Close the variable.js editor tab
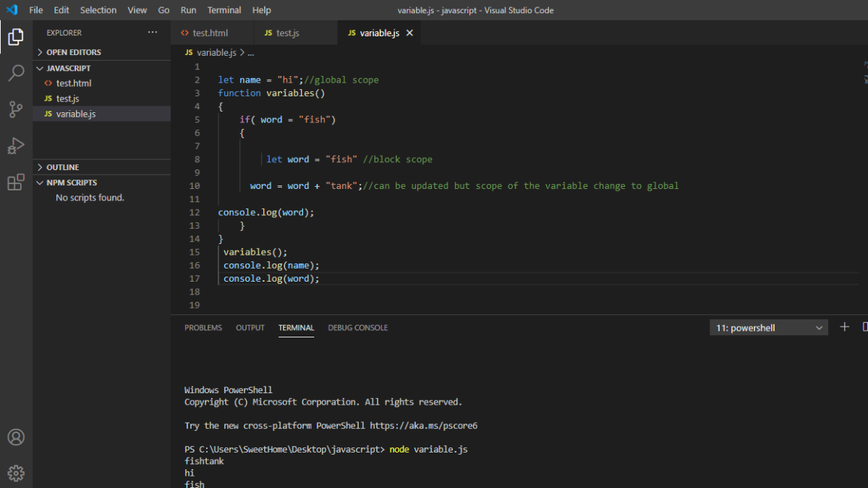 pos(409,33)
